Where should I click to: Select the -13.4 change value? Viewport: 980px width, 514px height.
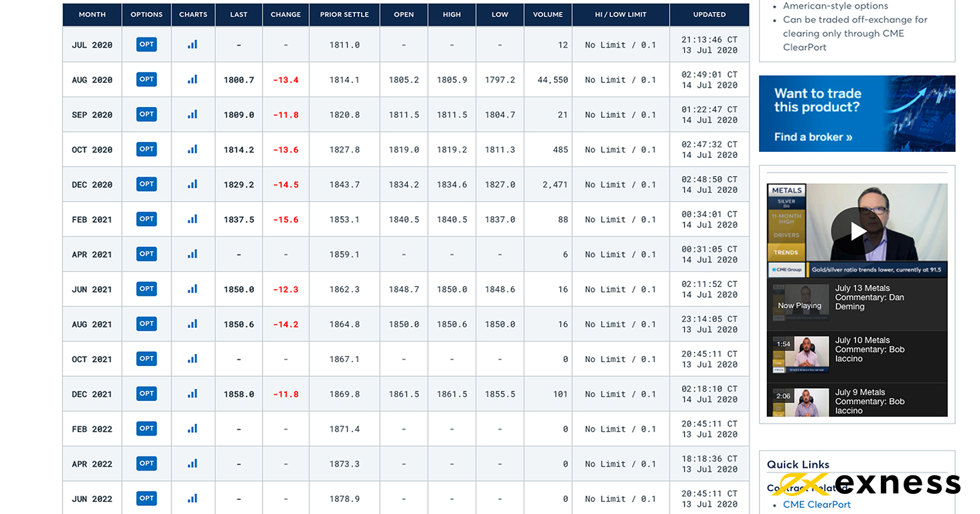pyautogui.click(x=286, y=80)
